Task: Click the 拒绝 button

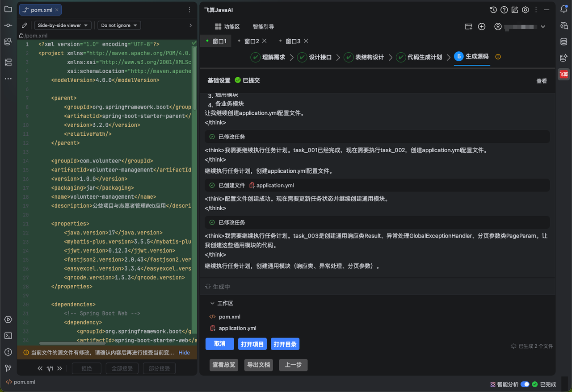Action: pyautogui.click(x=87, y=368)
